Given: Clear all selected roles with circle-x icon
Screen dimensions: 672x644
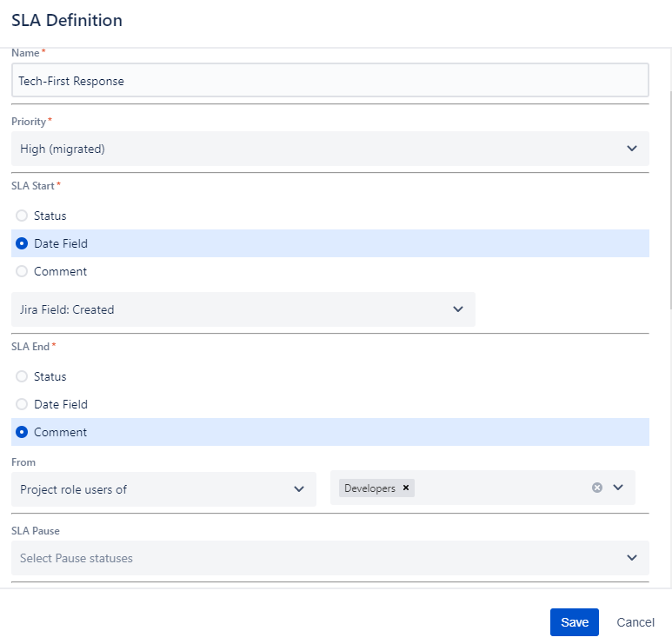Looking at the screenshot, I should (x=597, y=488).
